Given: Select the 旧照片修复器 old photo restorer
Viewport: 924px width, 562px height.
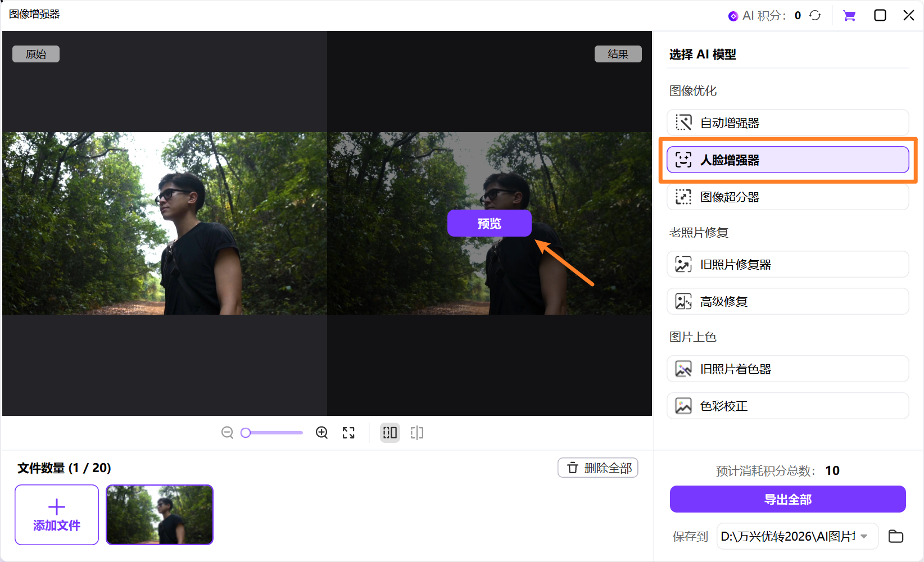Looking at the screenshot, I should click(x=787, y=265).
